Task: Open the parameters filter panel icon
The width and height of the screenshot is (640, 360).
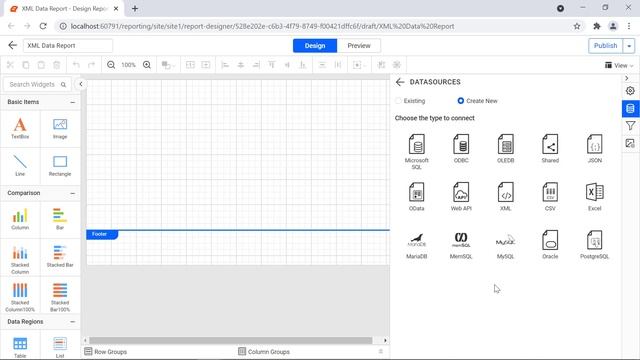Action: click(630, 126)
